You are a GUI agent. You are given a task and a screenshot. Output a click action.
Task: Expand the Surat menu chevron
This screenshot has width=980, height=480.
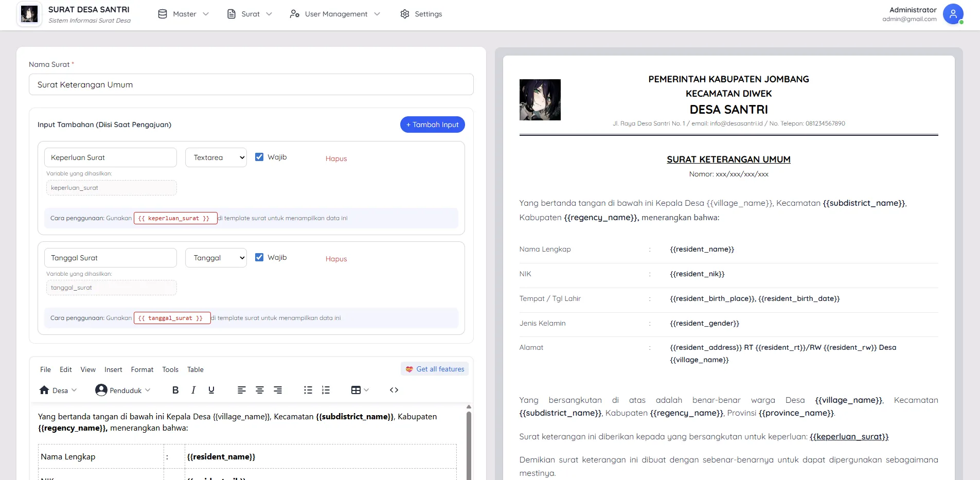click(269, 14)
